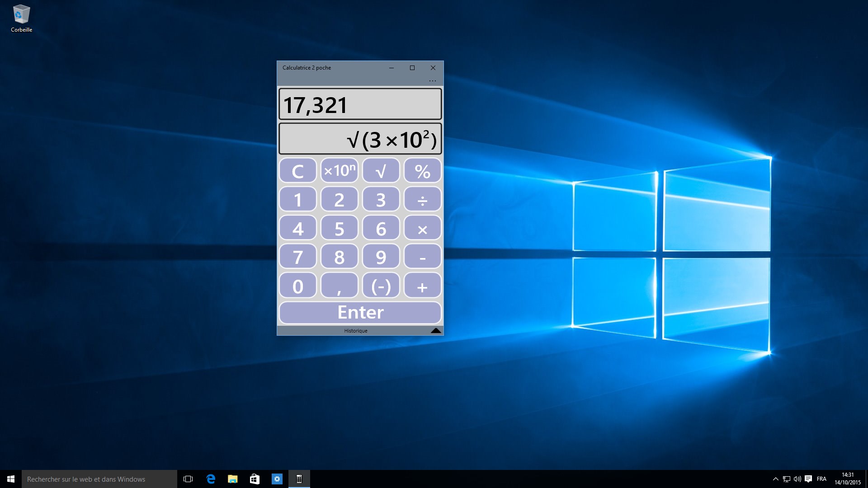This screenshot has width=868, height=488.
Task: Open the three-dots app menu
Action: tap(432, 81)
